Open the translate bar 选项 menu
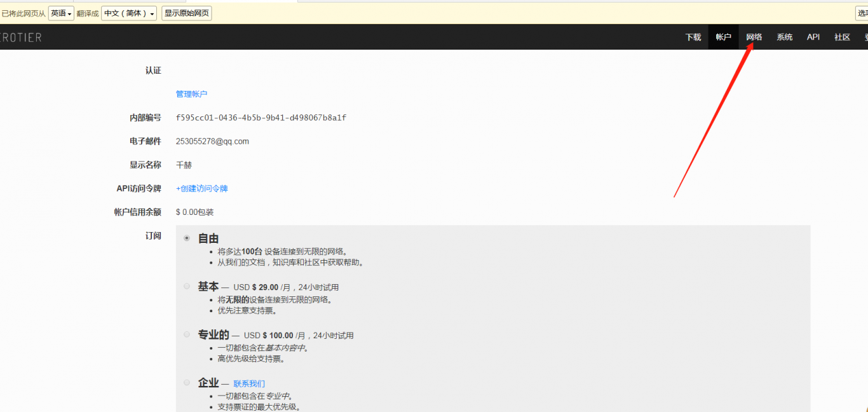Viewport: 868px width, 412px height. point(862,13)
